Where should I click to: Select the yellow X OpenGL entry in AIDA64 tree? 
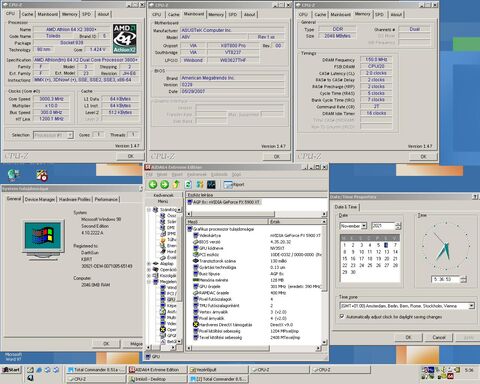tap(163, 329)
